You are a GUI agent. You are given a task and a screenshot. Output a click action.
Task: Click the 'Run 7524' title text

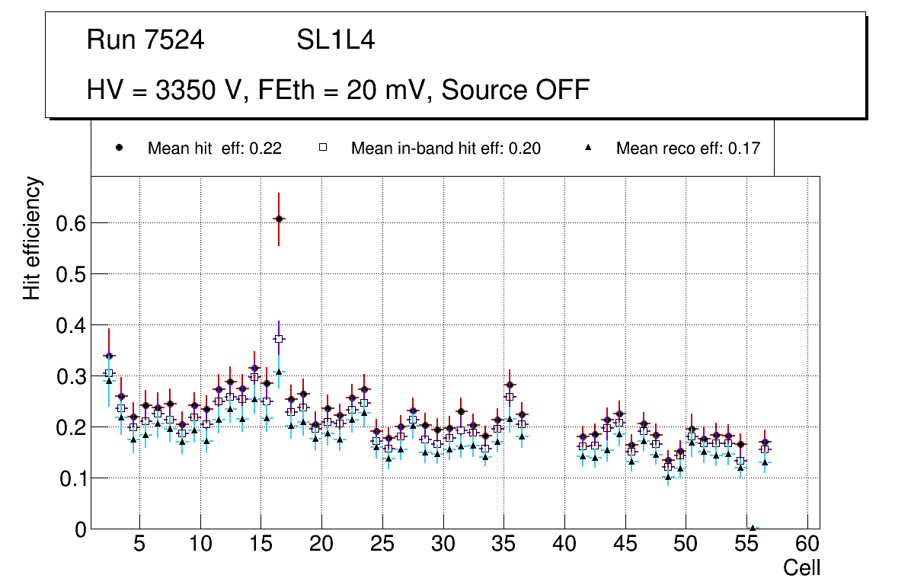coord(145,40)
